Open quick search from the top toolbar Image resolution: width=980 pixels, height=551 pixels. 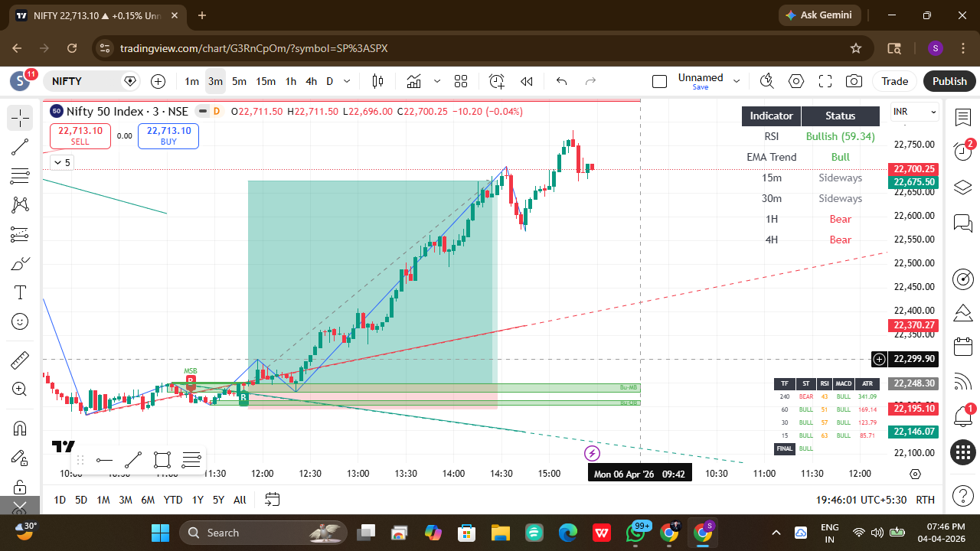(767, 81)
